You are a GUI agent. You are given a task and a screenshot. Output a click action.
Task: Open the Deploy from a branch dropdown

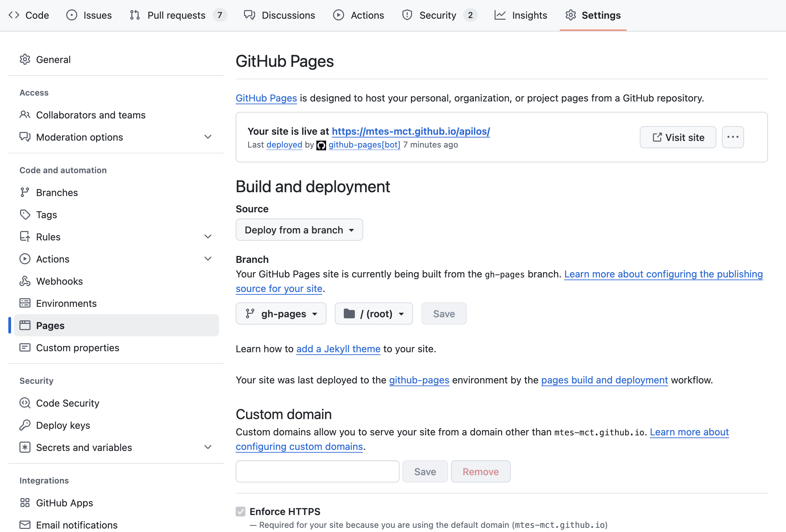tap(299, 230)
